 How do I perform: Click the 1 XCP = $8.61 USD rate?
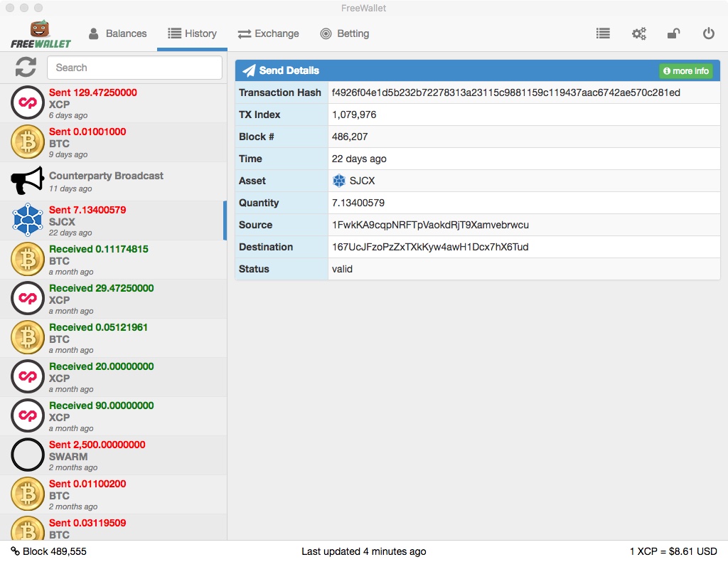[673, 551]
